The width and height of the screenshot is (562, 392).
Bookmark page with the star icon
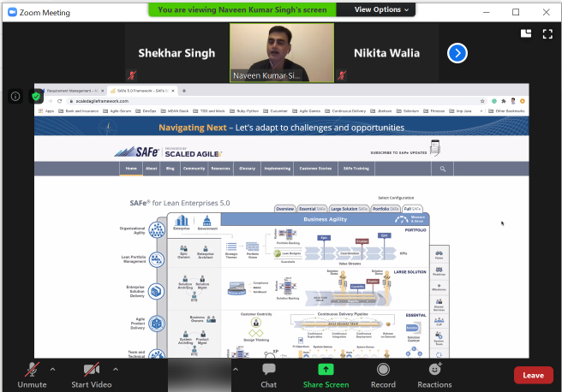[482, 101]
